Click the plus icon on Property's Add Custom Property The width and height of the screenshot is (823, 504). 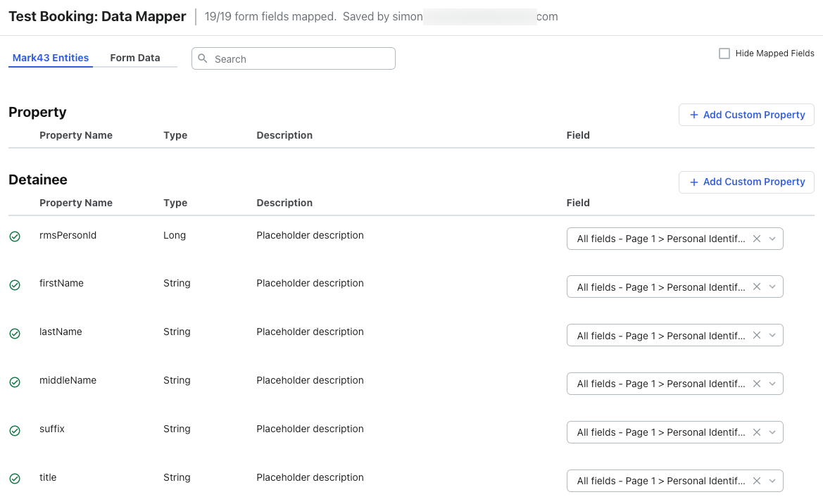[693, 115]
